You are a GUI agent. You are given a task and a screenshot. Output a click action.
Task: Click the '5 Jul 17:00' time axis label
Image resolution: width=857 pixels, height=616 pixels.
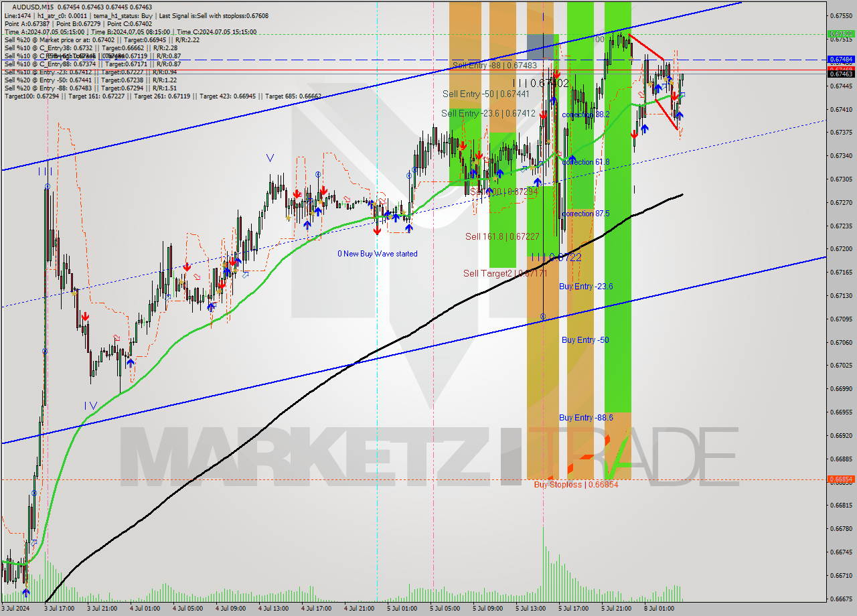click(574, 609)
